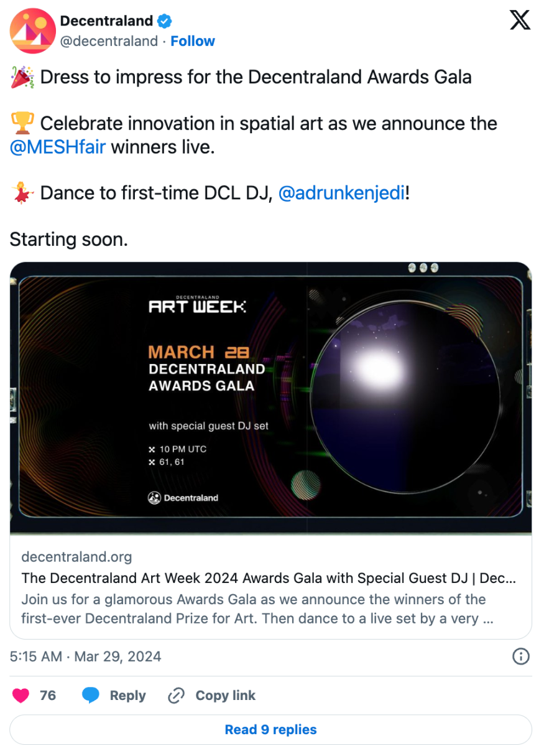Like the post with the heart icon
Screen dimensions: 544x756
21,696
